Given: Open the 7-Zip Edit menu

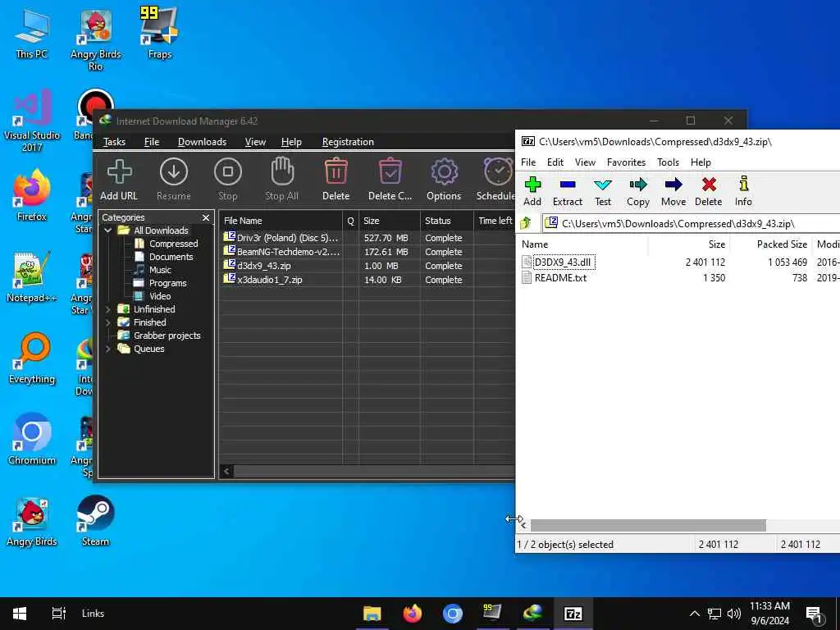Looking at the screenshot, I should [555, 162].
